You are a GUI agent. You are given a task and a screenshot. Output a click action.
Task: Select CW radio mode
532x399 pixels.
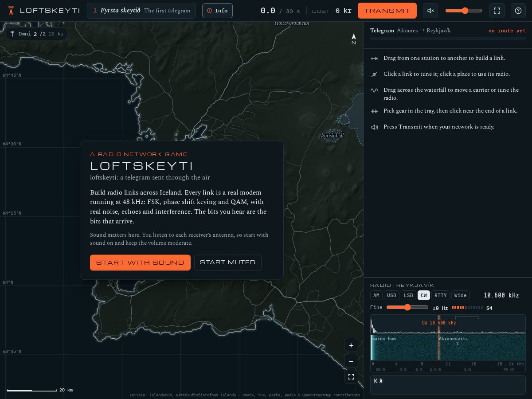tap(424, 295)
